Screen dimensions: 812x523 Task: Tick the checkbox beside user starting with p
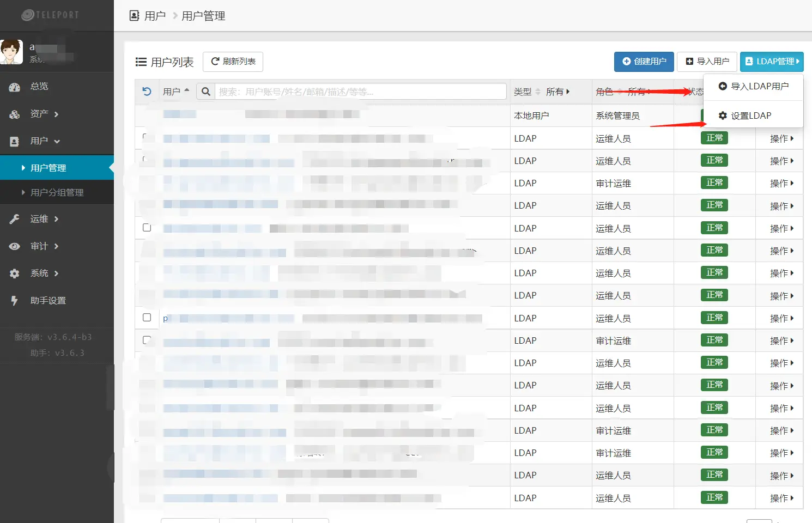(147, 318)
